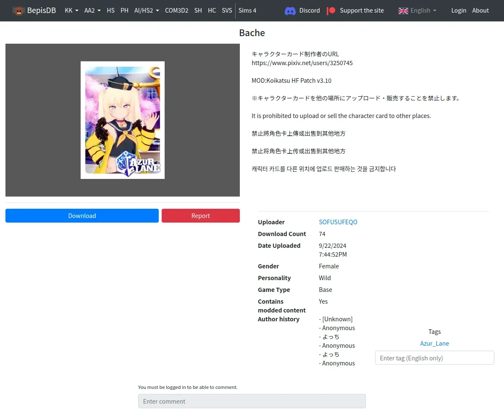Click the Enter comment field
504x420 pixels.
pyautogui.click(x=252, y=401)
